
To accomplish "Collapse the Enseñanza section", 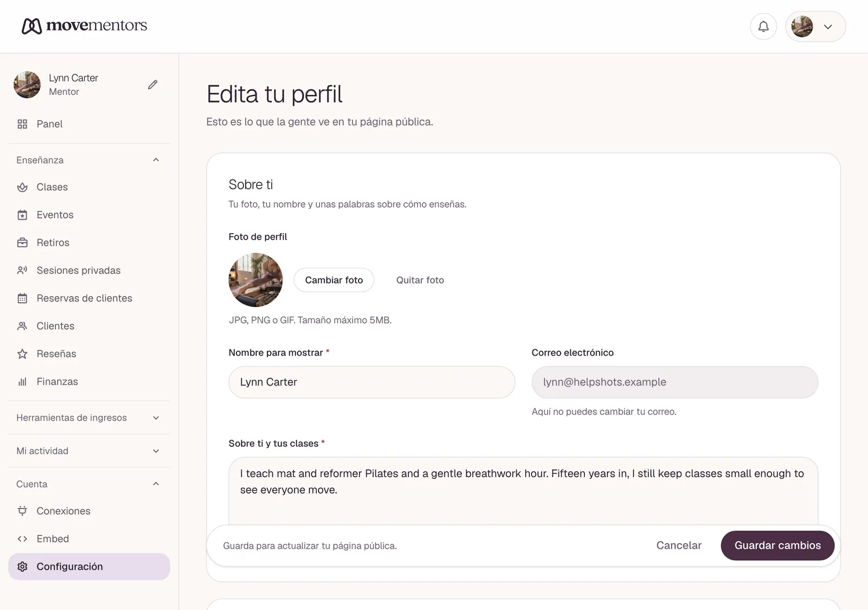I will tap(89, 160).
